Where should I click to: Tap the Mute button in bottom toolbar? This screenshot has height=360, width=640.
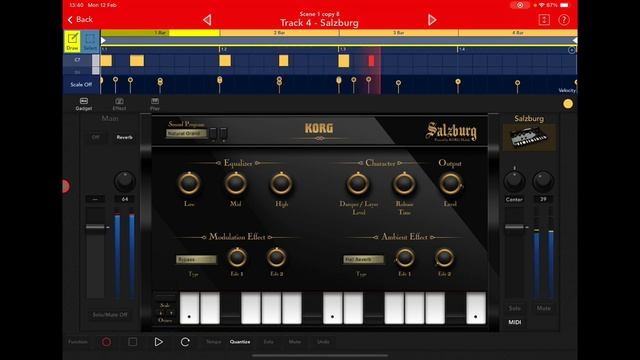pyautogui.click(x=295, y=342)
